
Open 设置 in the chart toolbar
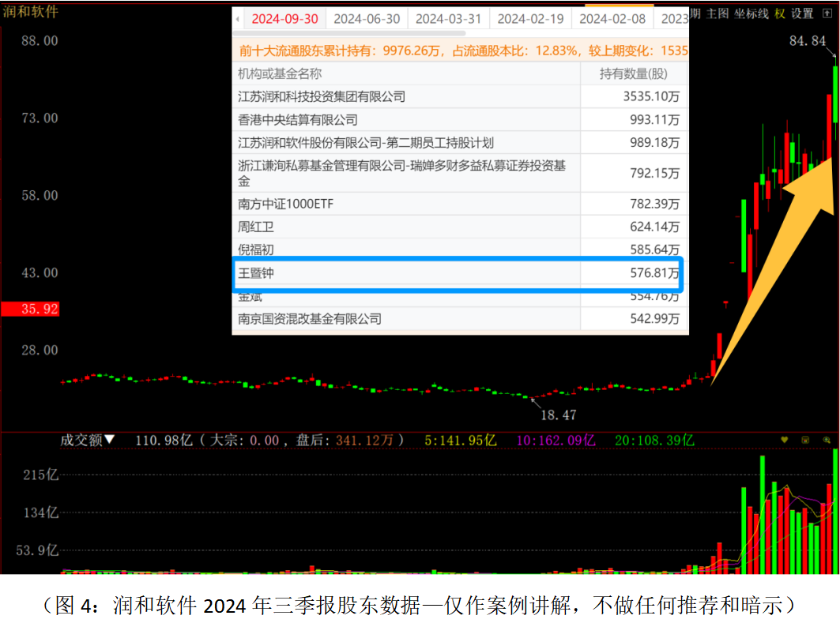[x=802, y=13]
